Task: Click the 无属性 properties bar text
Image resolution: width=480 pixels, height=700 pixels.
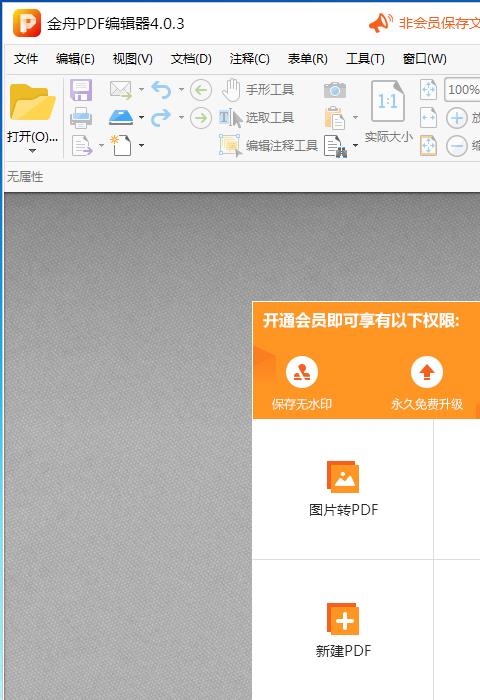Action: tap(25, 177)
